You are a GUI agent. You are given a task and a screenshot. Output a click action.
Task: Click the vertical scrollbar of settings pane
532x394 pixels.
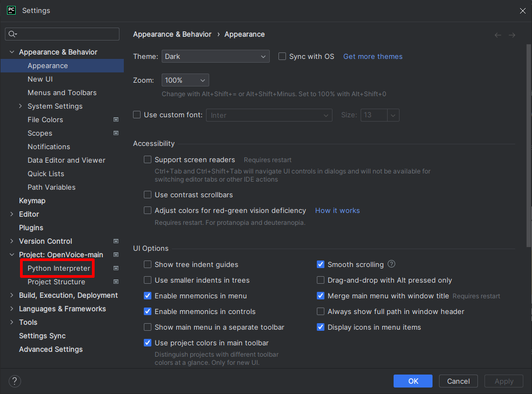[528, 146]
